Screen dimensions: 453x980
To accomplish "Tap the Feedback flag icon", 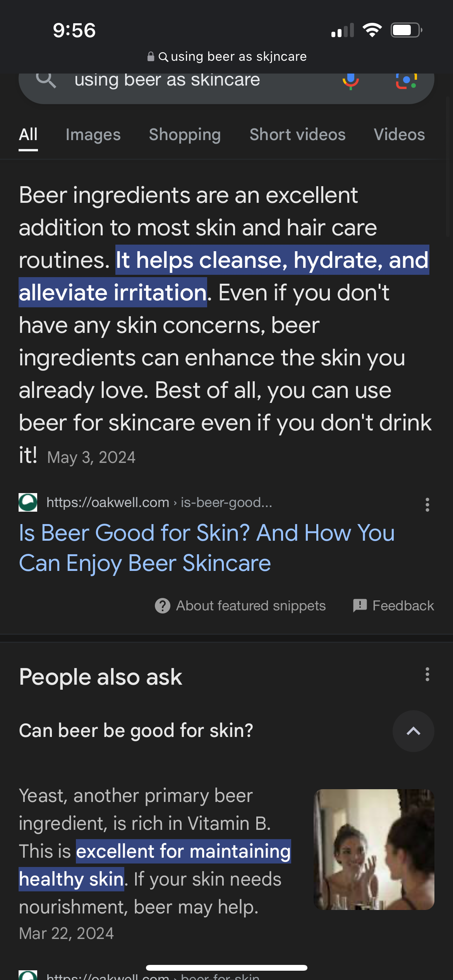I will point(360,605).
